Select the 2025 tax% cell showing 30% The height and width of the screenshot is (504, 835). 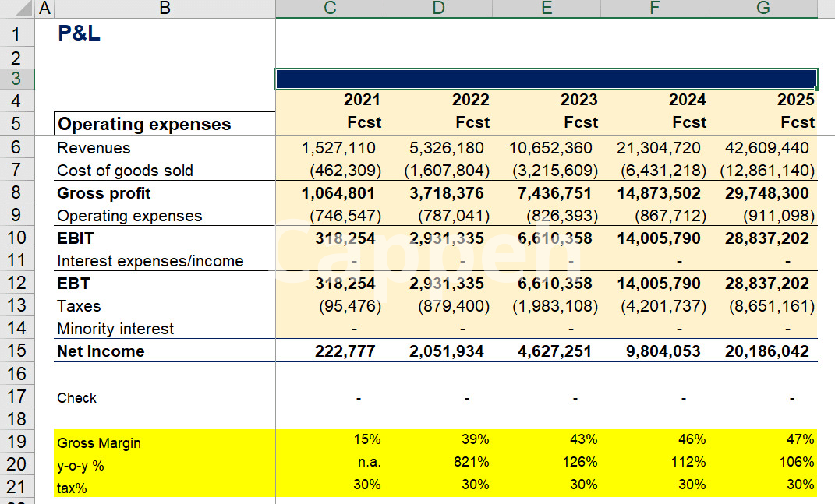(799, 485)
